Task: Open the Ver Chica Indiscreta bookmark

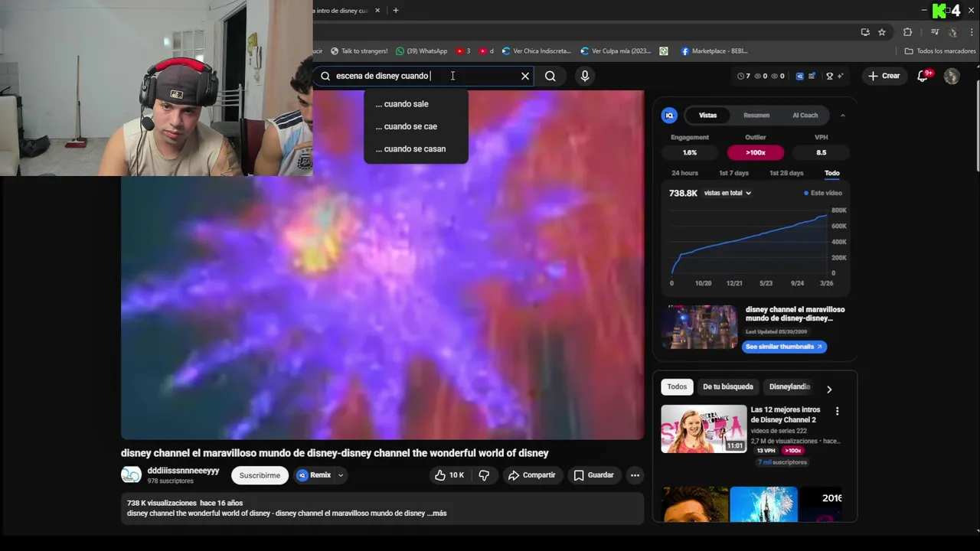Action: (x=537, y=51)
